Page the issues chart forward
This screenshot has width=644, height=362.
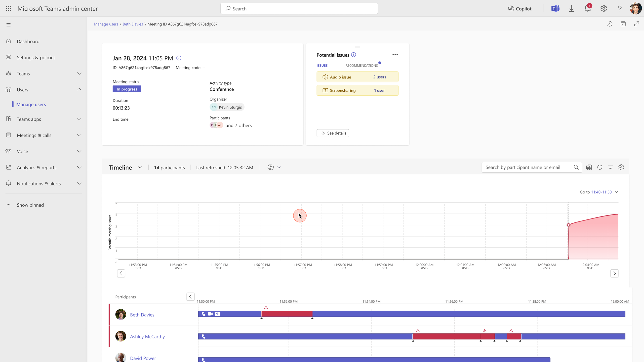pos(614,273)
